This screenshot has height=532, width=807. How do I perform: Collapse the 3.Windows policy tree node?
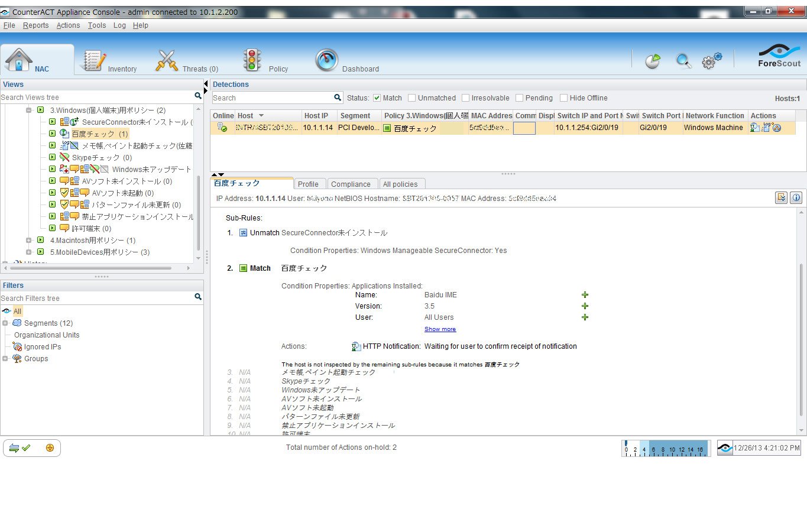(28, 111)
